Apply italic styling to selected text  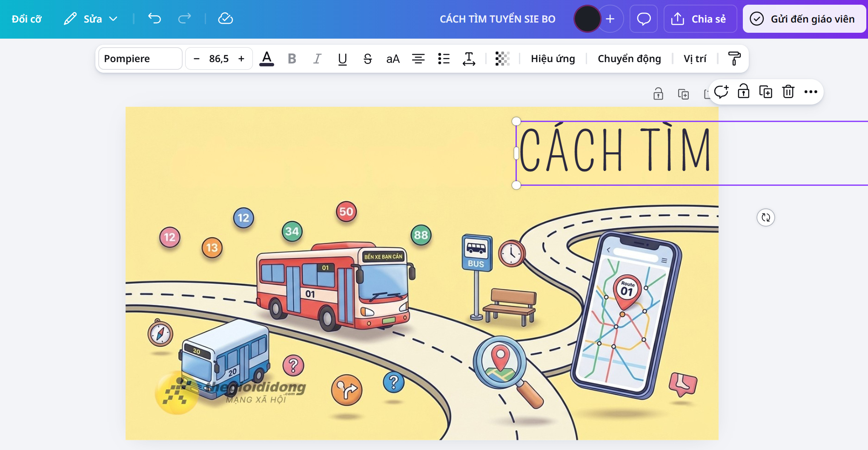tap(317, 59)
